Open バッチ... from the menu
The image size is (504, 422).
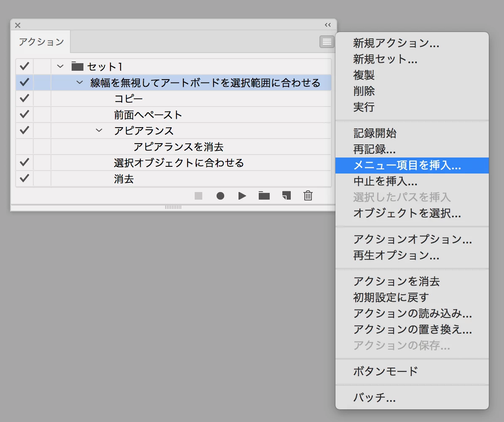pyautogui.click(x=412, y=398)
